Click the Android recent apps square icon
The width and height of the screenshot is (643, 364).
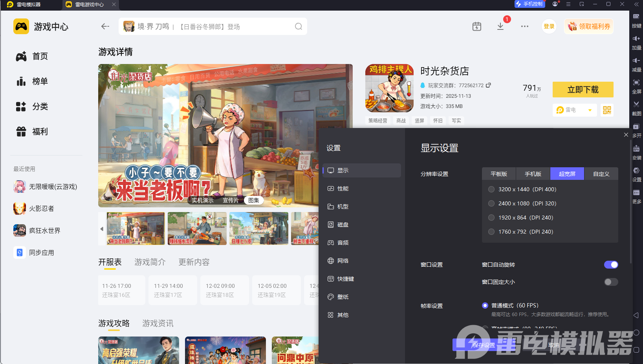tap(636, 350)
